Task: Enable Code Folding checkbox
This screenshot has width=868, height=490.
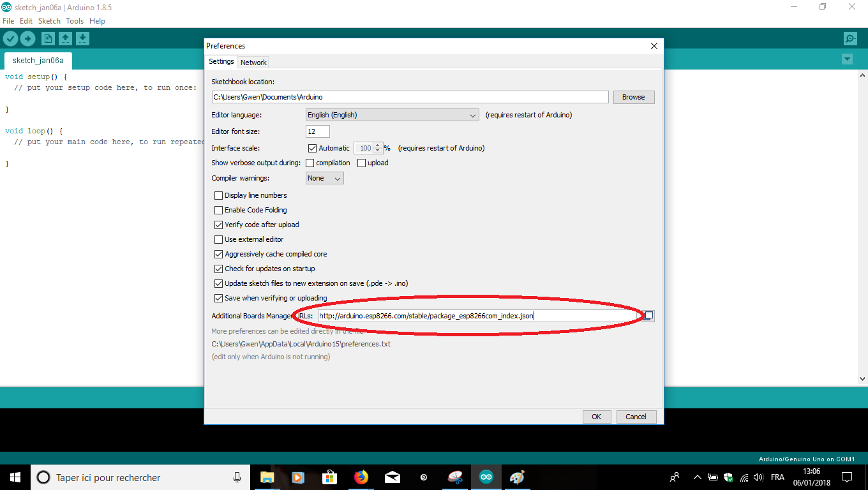Action: pos(219,210)
